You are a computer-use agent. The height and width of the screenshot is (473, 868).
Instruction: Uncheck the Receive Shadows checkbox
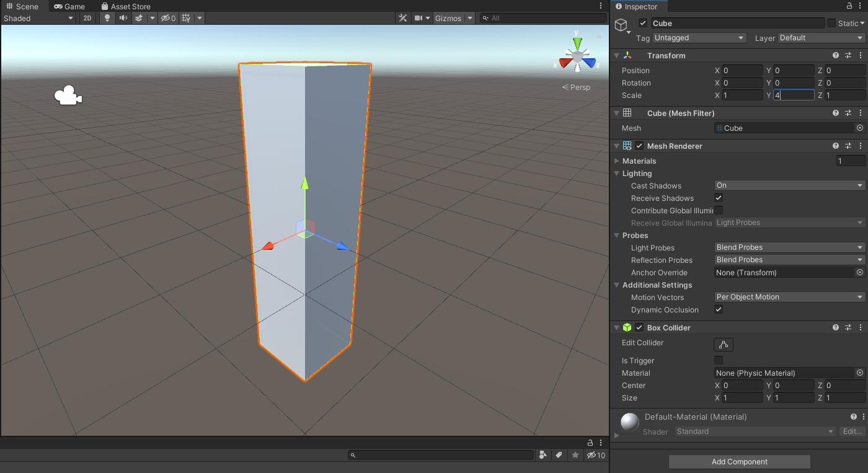(x=719, y=198)
